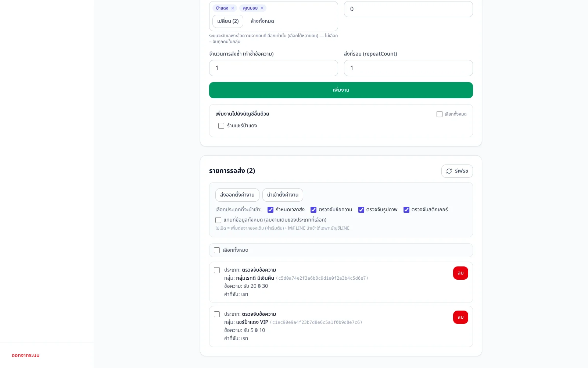Screen dimensions: 588x368
Task: Enable แทนที่ข้อมูลทั้งหมด replace checkbox
Action: [x=218, y=220]
